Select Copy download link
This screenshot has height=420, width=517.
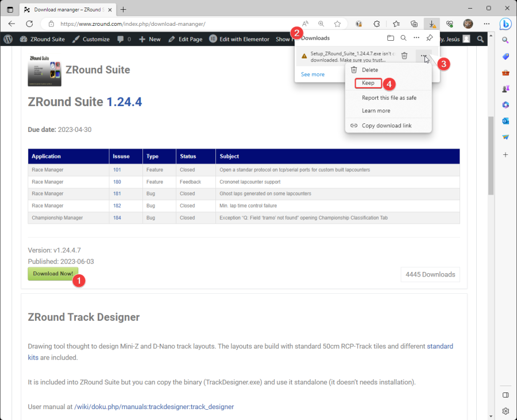coord(388,126)
